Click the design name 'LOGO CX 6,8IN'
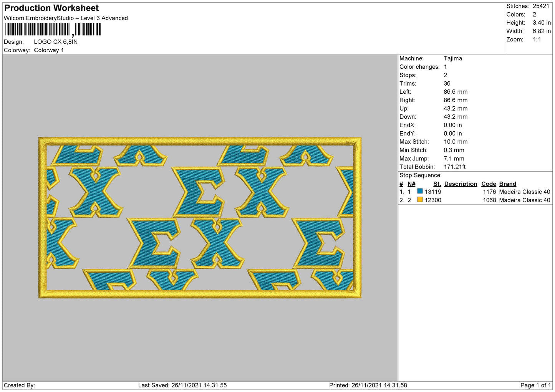The width and height of the screenshot is (555, 392). click(56, 42)
